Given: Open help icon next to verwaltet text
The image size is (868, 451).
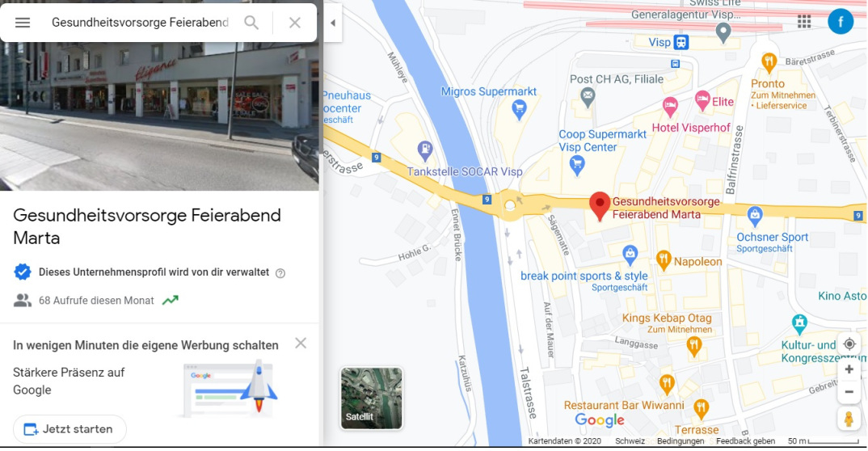Looking at the screenshot, I should (280, 273).
